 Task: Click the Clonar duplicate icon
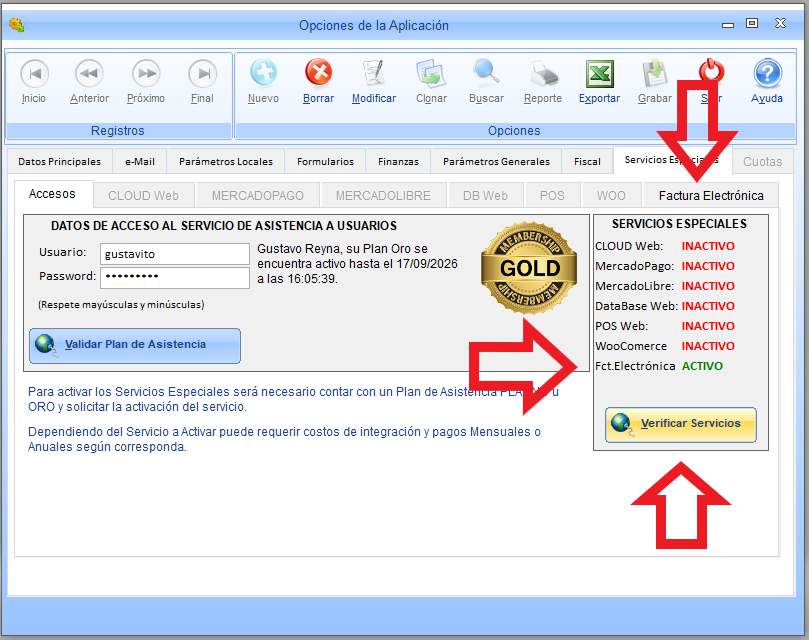point(431,73)
